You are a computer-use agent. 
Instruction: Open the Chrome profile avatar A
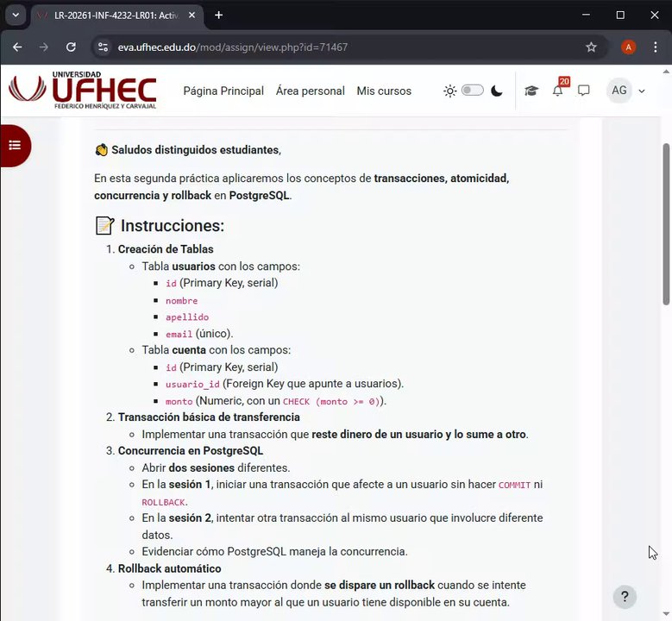coord(628,47)
